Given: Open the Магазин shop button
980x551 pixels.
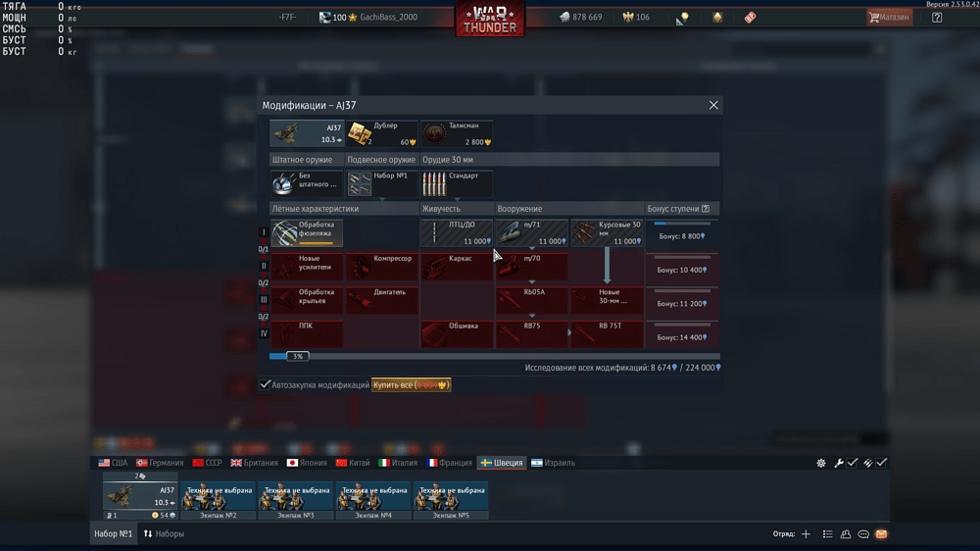Looking at the screenshot, I should (x=889, y=18).
